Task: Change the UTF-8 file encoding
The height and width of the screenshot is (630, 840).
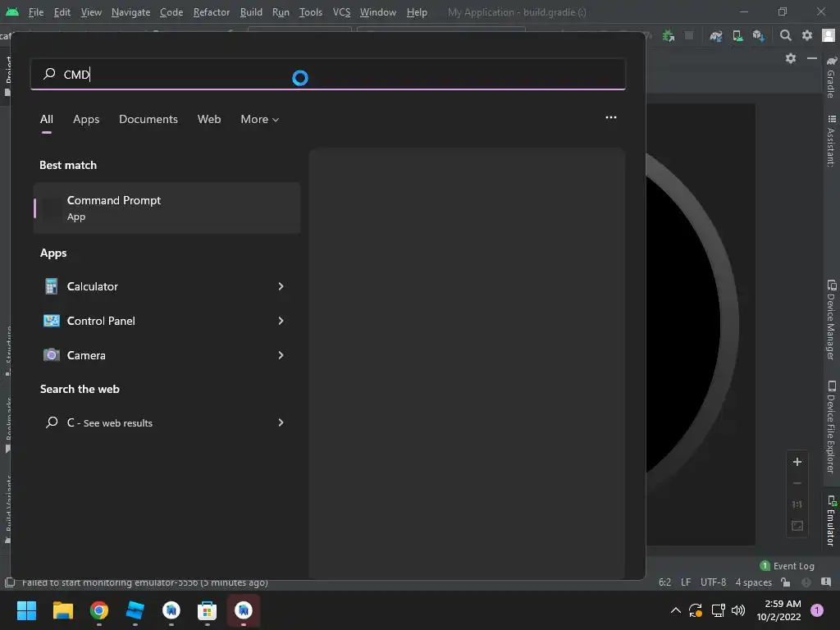Action: [x=713, y=582]
